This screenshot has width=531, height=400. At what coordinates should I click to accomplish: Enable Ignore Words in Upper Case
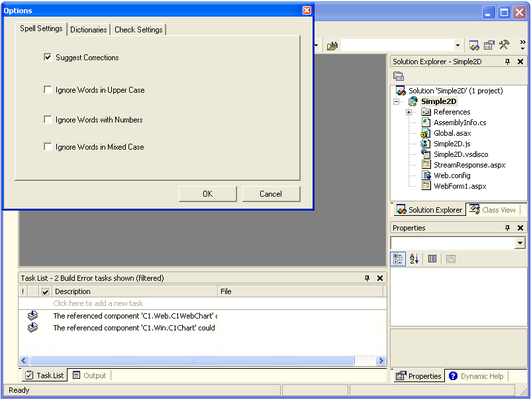(47, 89)
